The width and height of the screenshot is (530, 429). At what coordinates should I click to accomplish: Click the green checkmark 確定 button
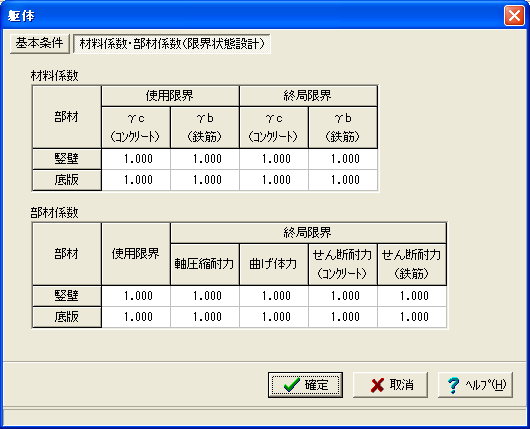305,385
